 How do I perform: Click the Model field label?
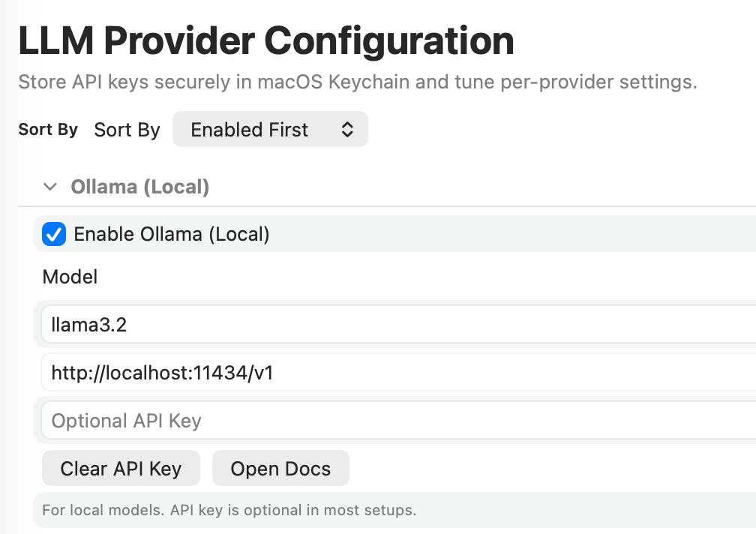pos(69,277)
